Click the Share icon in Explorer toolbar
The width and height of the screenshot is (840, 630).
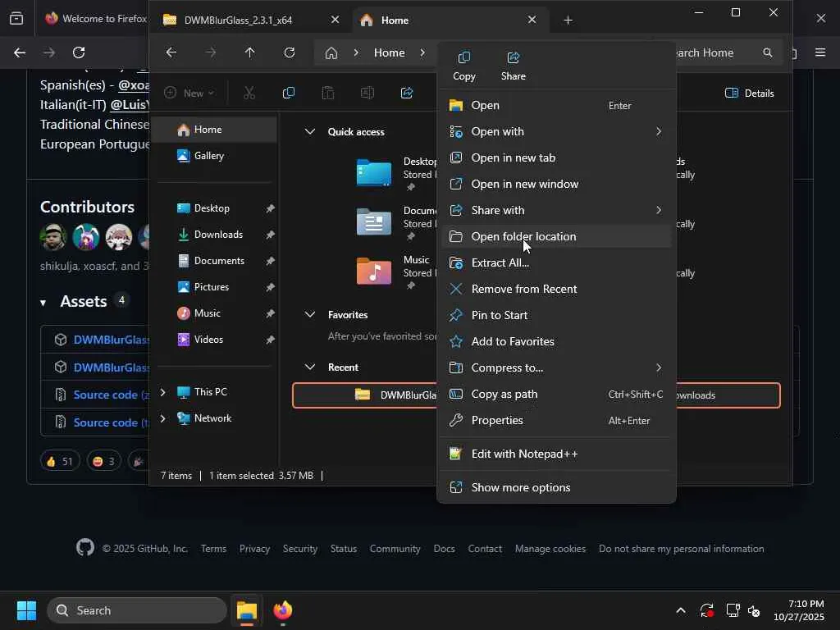407,94
